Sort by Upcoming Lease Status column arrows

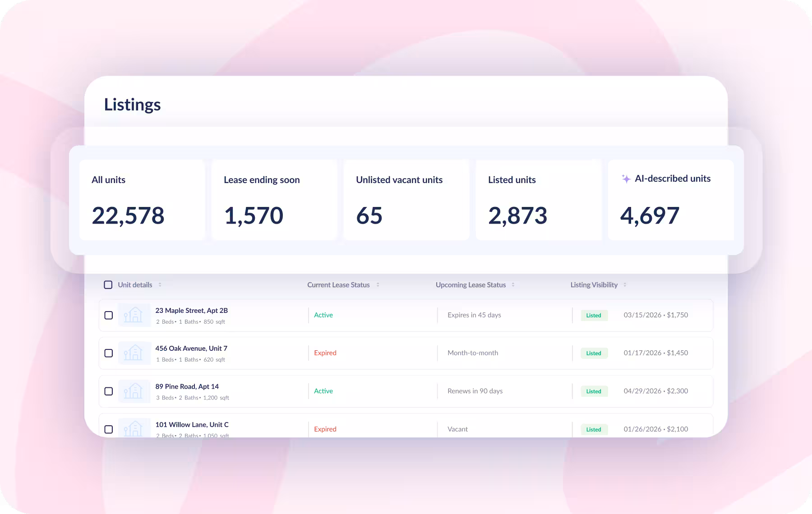coord(513,285)
